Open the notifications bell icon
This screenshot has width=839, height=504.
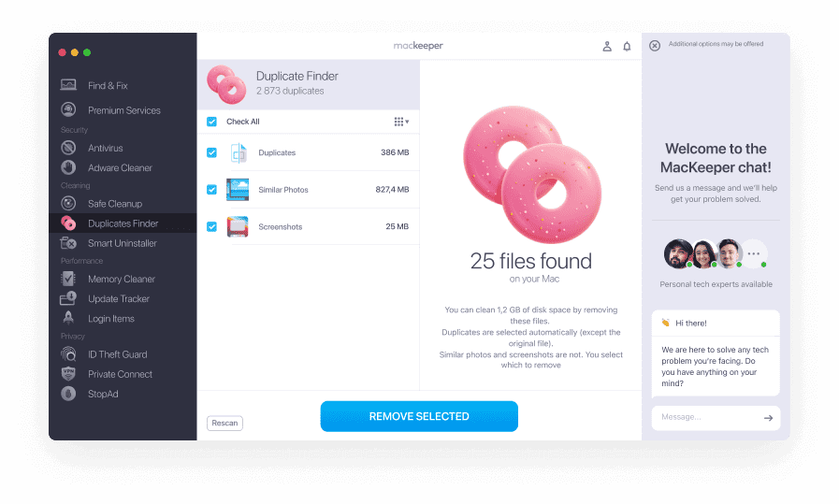tap(627, 47)
